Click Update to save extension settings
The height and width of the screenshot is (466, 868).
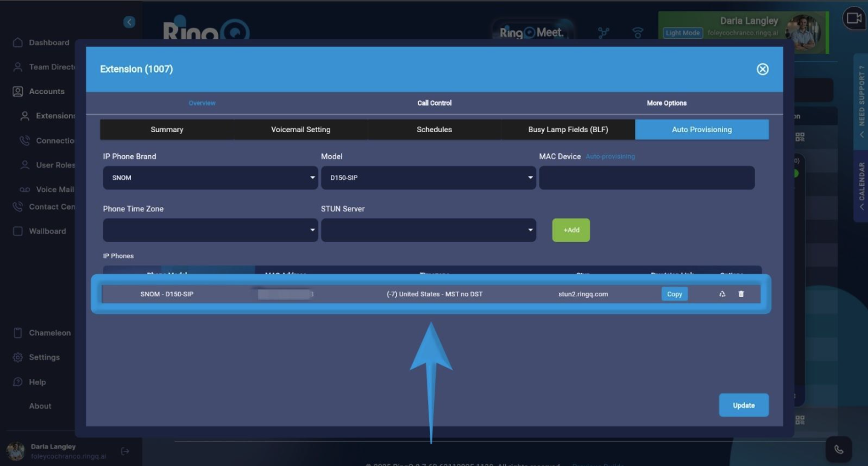tap(744, 405)
